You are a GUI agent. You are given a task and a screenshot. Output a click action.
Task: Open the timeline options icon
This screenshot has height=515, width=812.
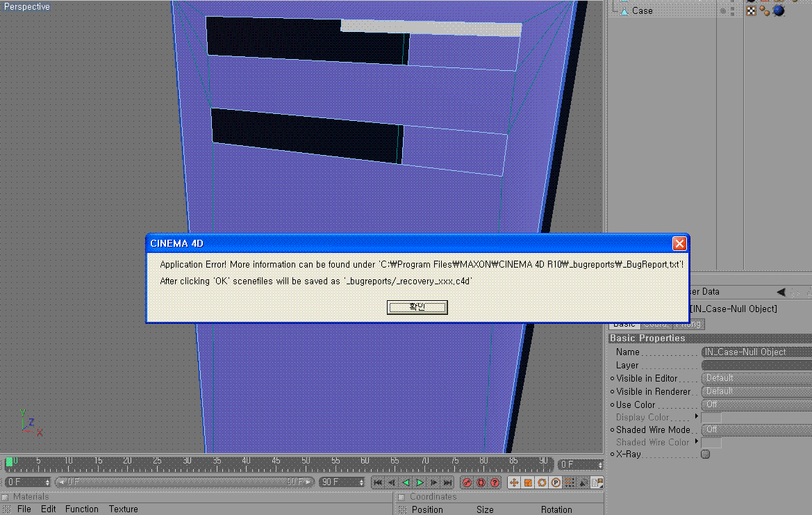pos(597,483)
